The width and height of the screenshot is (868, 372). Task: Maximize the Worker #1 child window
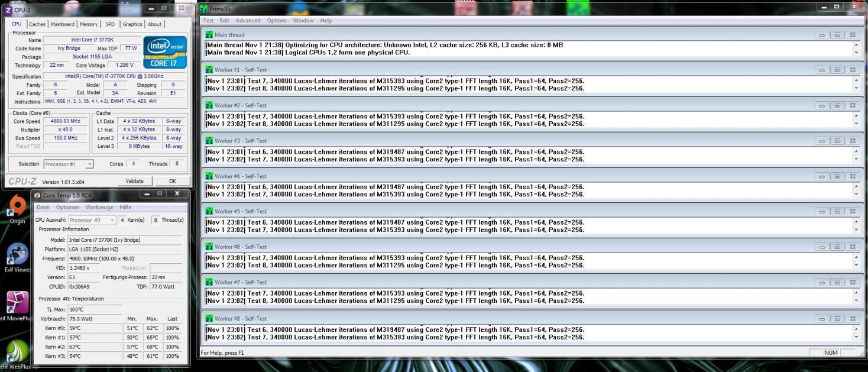[837, 70]
